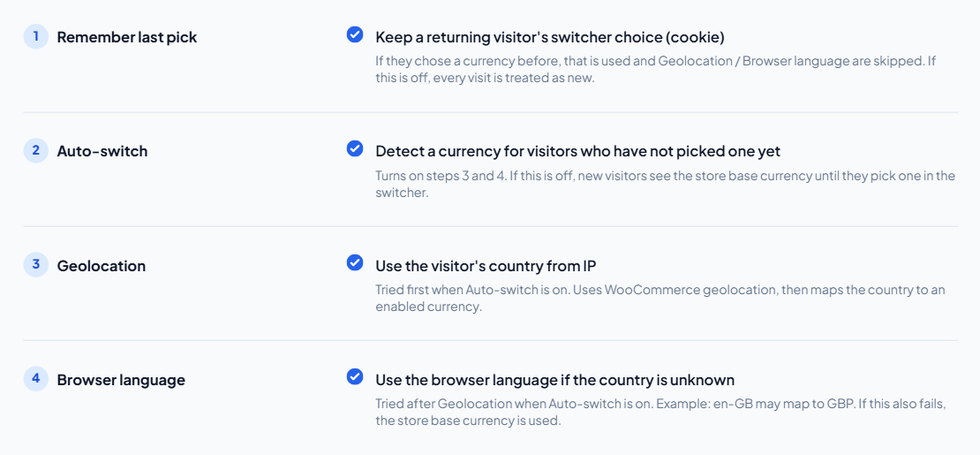Select the Auto-switch heading
This screenshot has height=455, width=980.
point(102,151)
